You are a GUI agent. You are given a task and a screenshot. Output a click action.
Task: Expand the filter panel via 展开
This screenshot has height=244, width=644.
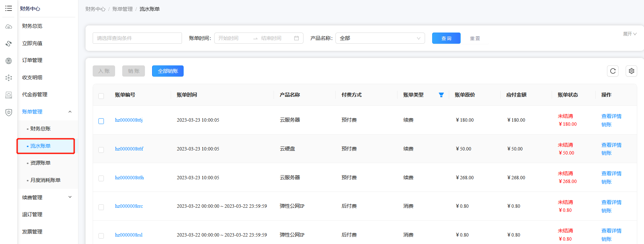coord(630,34)
